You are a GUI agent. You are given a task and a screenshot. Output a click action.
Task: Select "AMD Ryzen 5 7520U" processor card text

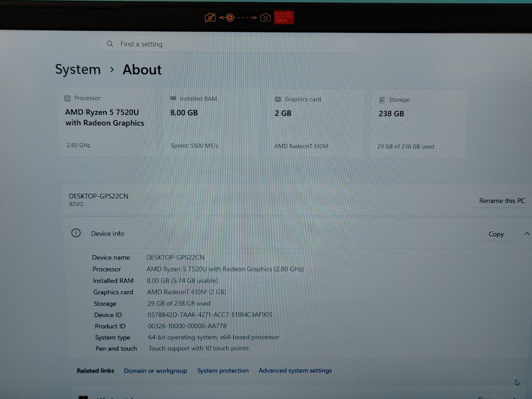pyautogui.click(x=102, y=112)
